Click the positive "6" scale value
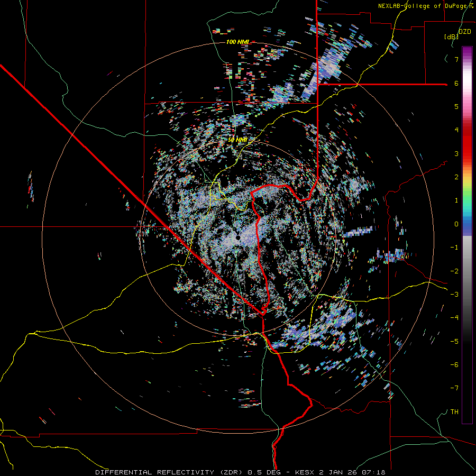This screenshot has width=476, height=476. [x=456, y=83]
